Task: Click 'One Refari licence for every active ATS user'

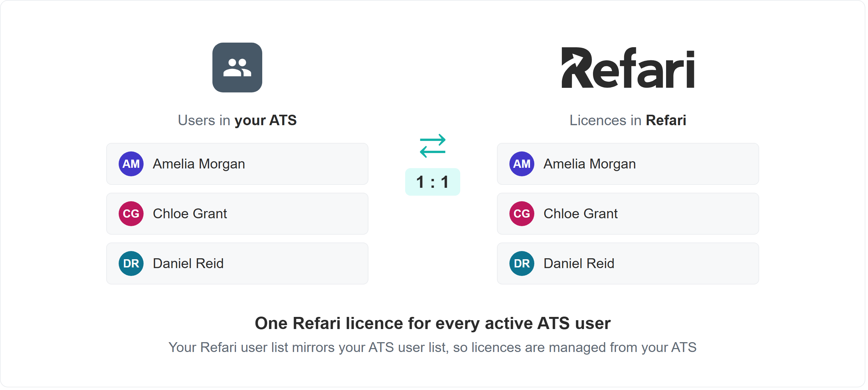Action: [x=433, y=324]
